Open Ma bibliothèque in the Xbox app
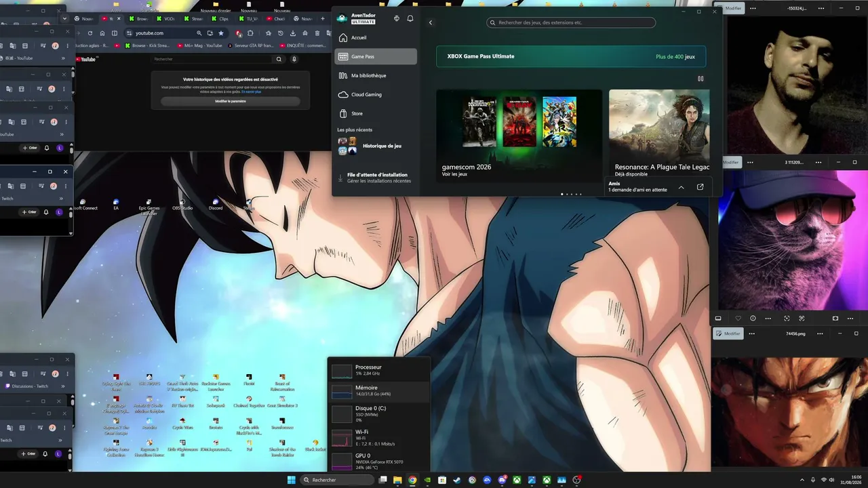This screenshot has height=488, width=868. pyautogui.click(x=376, y=75)
